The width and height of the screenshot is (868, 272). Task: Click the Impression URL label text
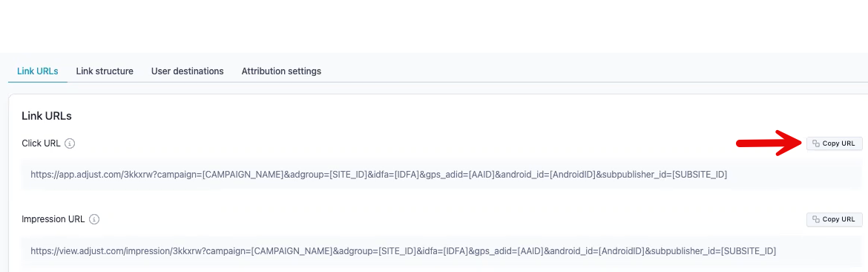pos(53,219)
